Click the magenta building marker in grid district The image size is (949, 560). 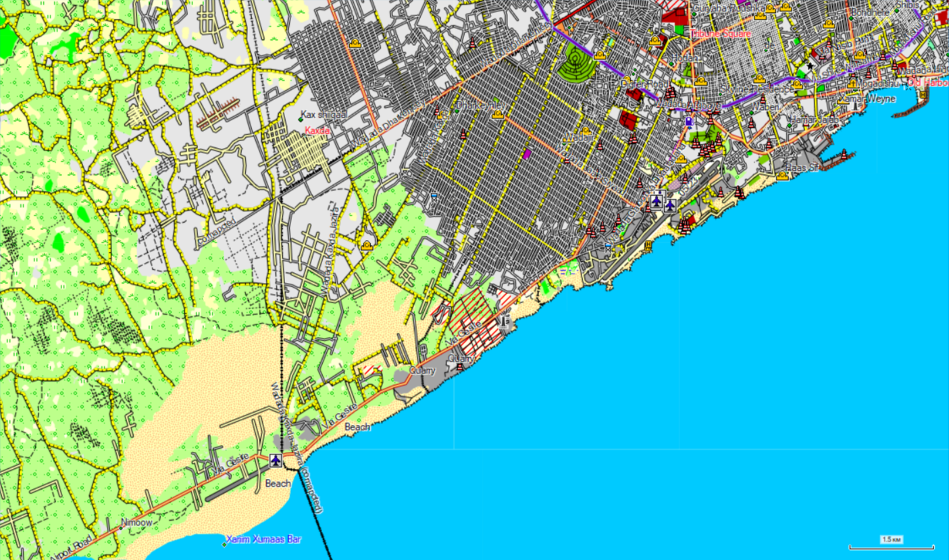pos(527,154)
